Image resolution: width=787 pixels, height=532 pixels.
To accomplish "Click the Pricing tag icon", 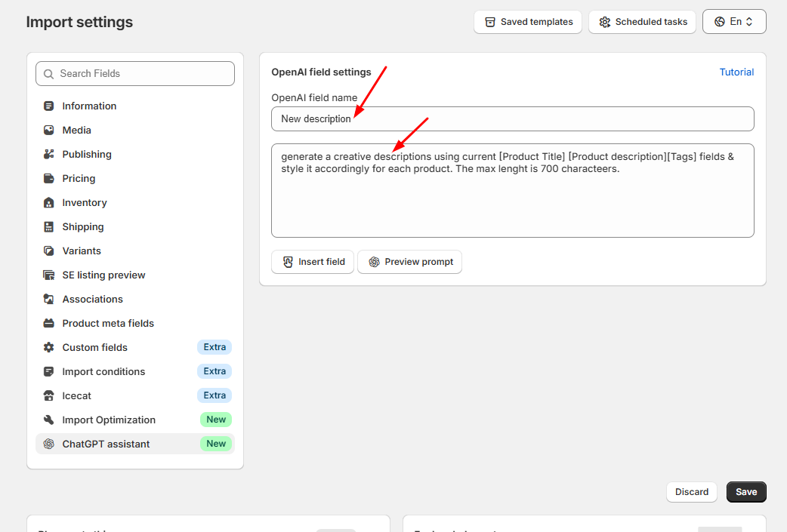I will [x=48, y=178].
